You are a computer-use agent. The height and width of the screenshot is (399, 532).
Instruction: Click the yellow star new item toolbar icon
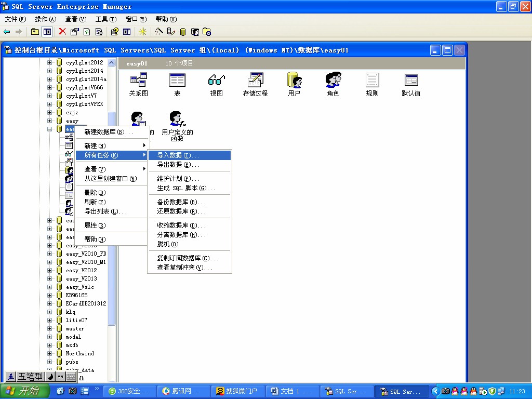(142, 32)
